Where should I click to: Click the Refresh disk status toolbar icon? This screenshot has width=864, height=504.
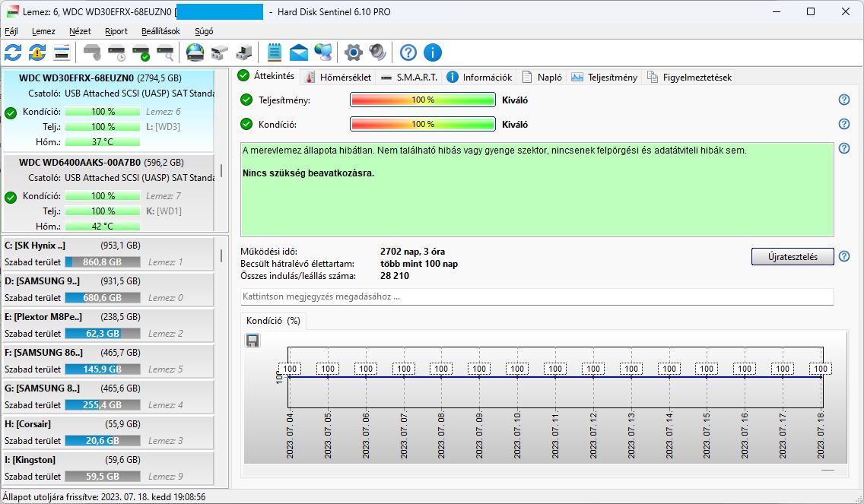(x=13, y=53)
